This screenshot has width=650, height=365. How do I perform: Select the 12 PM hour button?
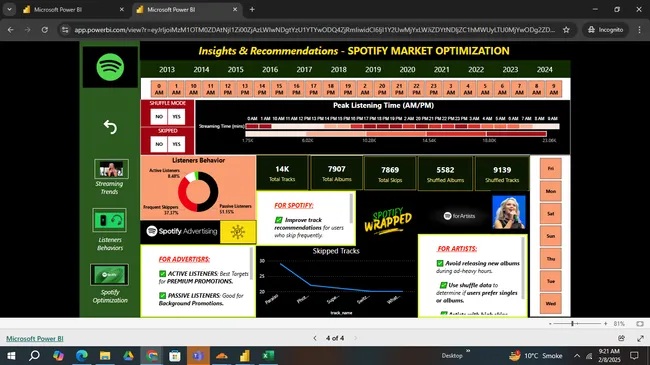click(228, 89)
